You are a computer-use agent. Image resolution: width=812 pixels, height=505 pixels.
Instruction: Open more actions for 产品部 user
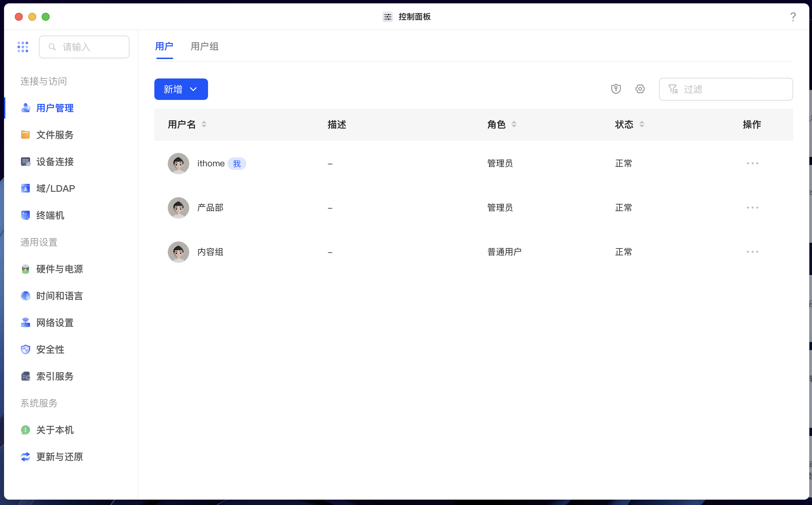(x=752, y=208)
